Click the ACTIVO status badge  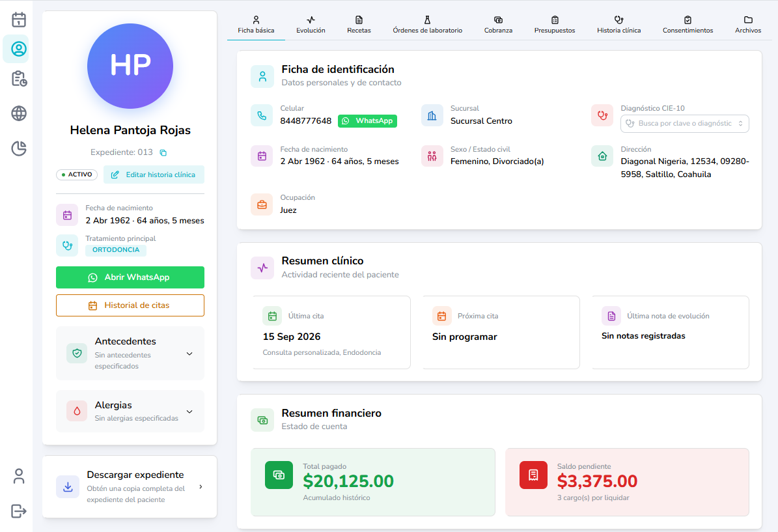click(x=77, y=175)
